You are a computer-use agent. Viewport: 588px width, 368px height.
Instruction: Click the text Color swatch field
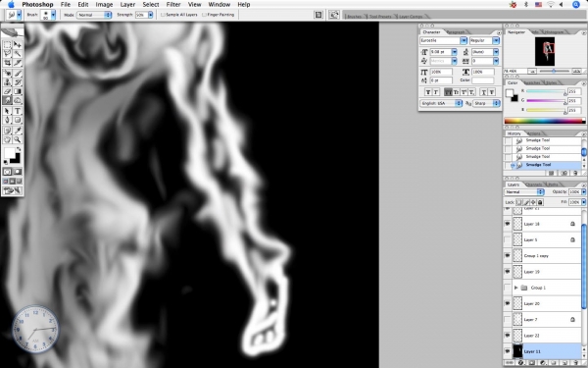pos(482,80)
